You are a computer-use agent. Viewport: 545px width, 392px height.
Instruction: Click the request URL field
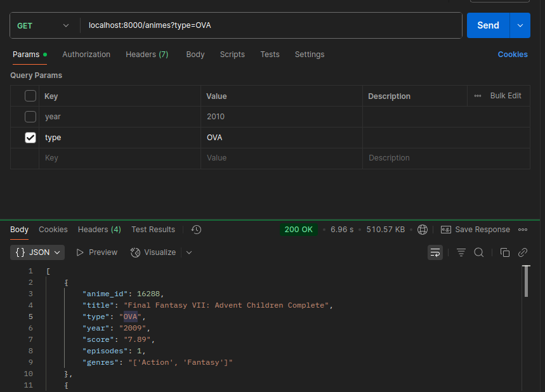click(271, 25)
